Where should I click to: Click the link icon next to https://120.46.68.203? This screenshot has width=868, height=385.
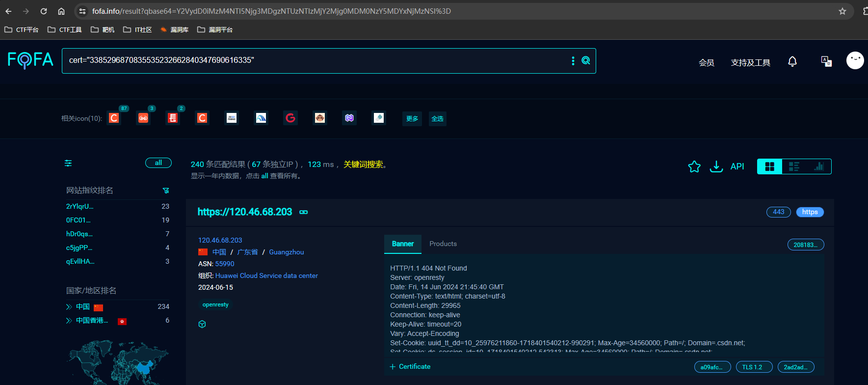point(304,212)
